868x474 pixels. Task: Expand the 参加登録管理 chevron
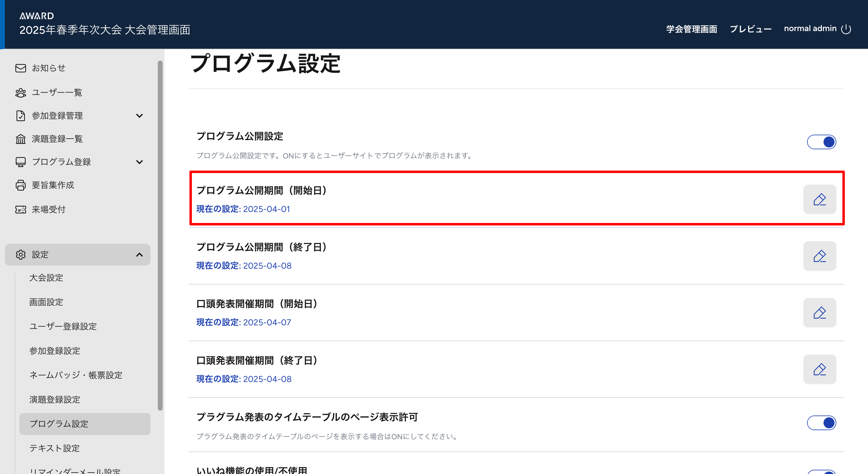(x=139, y=116)
